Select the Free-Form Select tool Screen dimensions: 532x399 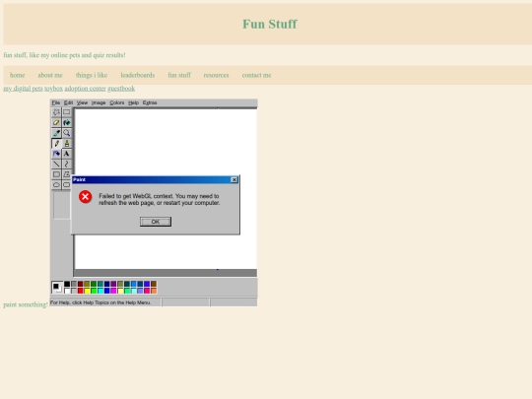coord(56,112)
